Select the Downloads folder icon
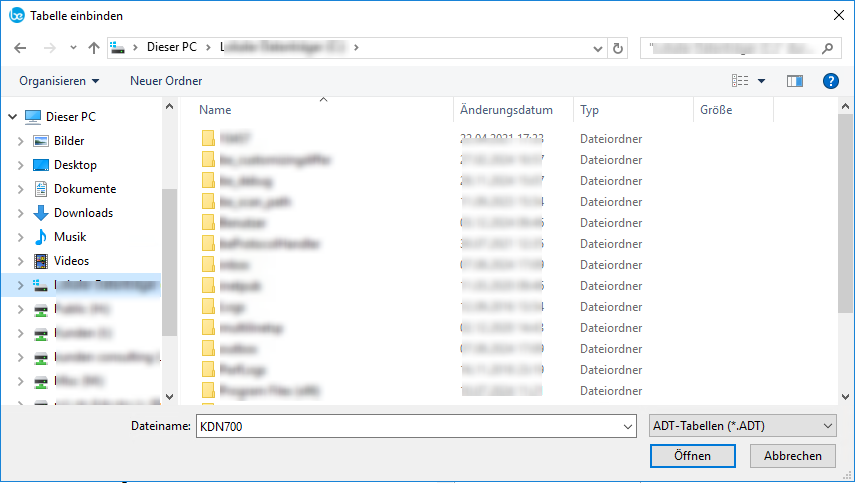The height and width of the screenshot is (483, 856). click(x=41, y=213)
